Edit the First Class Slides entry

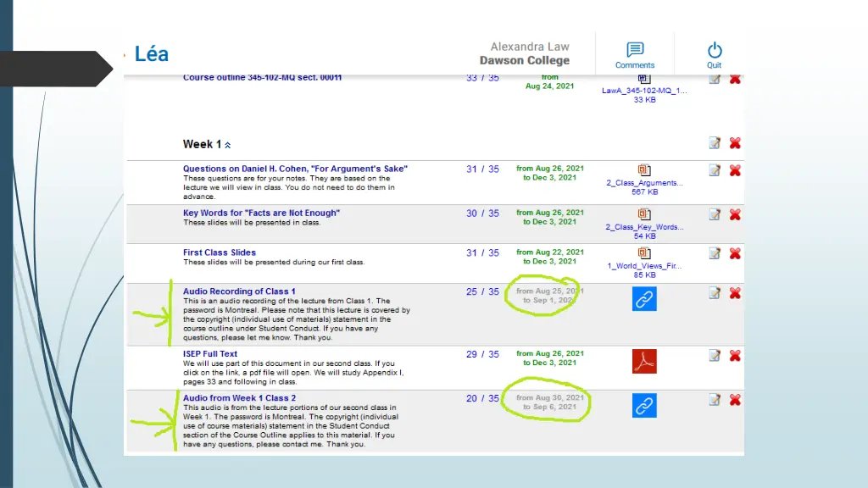[715, 253]
